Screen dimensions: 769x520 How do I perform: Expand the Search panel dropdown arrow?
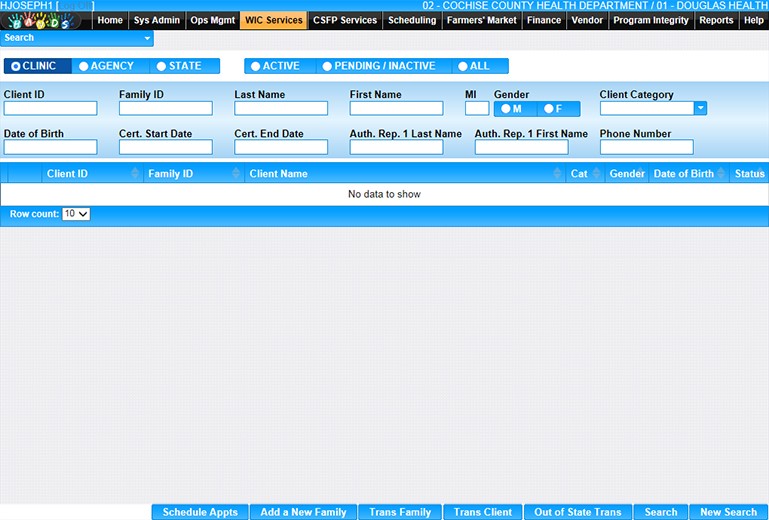tap(148, 38)
